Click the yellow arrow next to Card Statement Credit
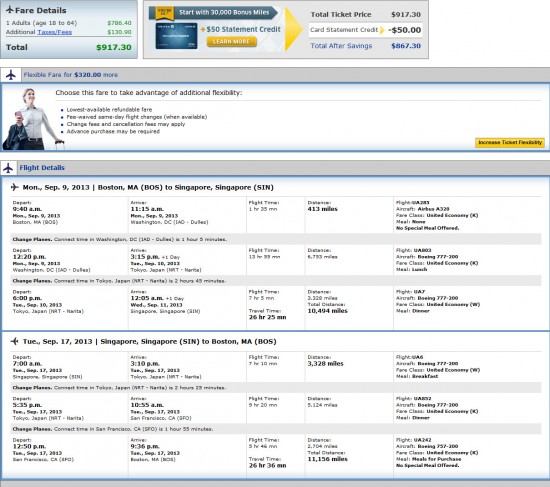Image resolution: width=550 pixels, height=487 pixels. tap(382, 30)
